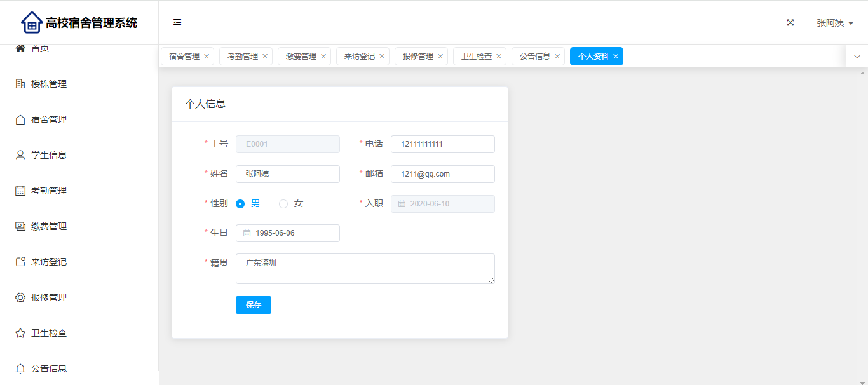Open the 张阿姨 user dropdown menu

click(834, 23)
